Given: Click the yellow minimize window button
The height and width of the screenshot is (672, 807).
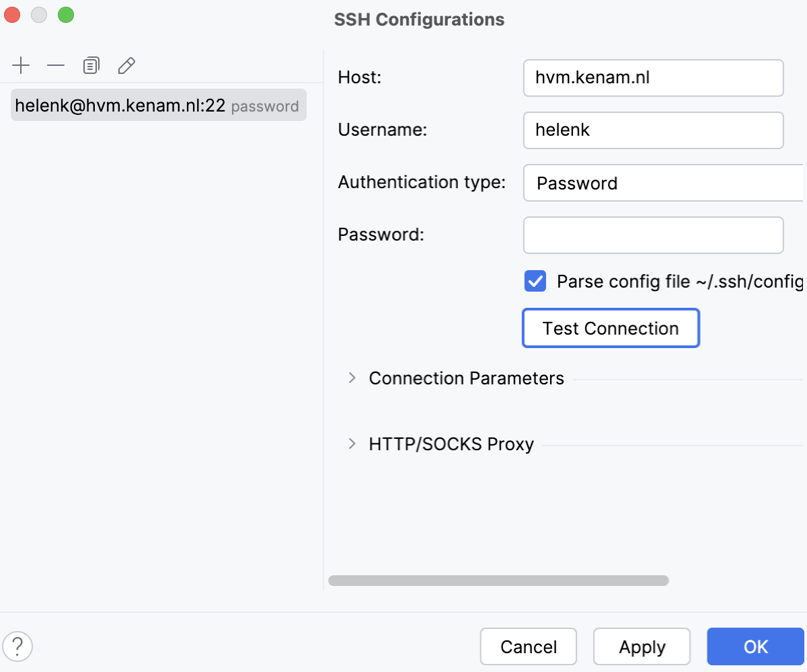Looking at the screenshot, I should 39,14.
